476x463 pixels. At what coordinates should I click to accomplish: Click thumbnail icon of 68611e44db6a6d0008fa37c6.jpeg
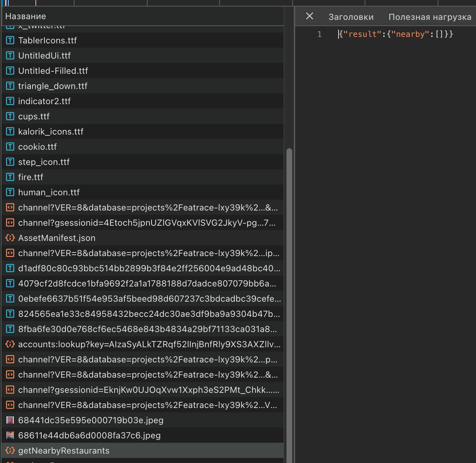tap(10, 436)
